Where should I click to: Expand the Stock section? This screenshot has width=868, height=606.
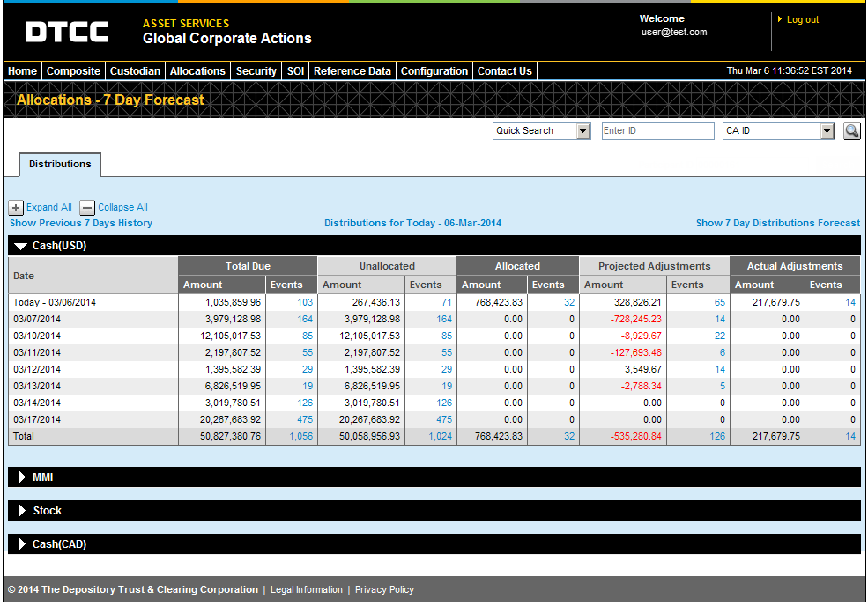22,511
